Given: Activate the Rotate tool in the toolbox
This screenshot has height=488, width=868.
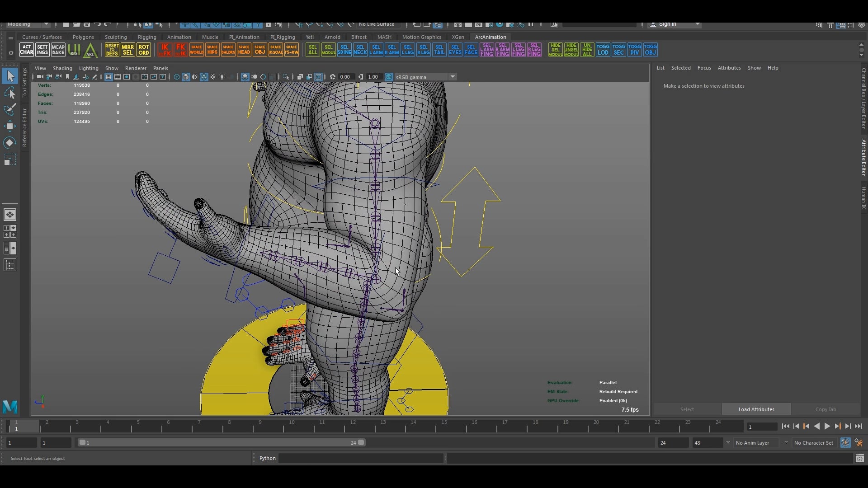Looking at the screenshot, I should (10, 143).
